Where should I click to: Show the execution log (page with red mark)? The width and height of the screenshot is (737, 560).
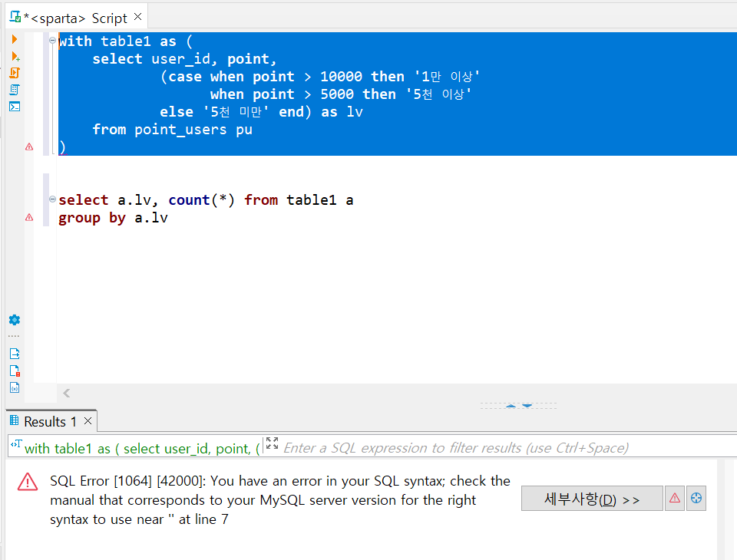click(15, 371)
